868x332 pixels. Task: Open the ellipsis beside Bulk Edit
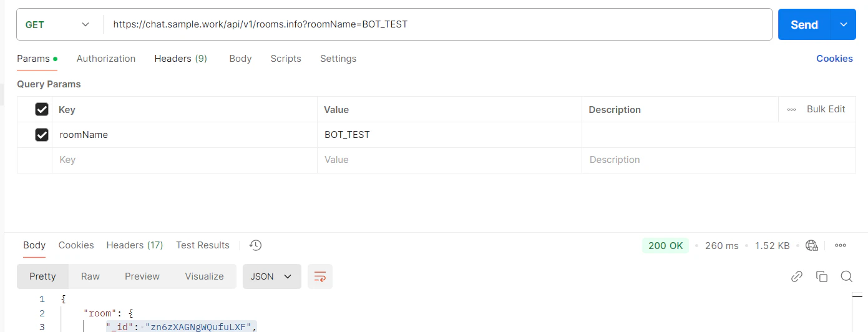tap(791, 109)
